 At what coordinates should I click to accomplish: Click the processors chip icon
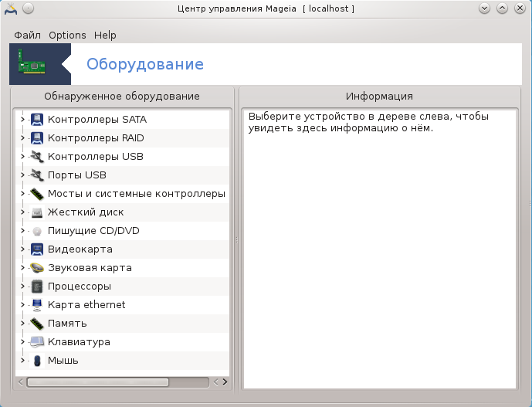click(x=37, y=287)
